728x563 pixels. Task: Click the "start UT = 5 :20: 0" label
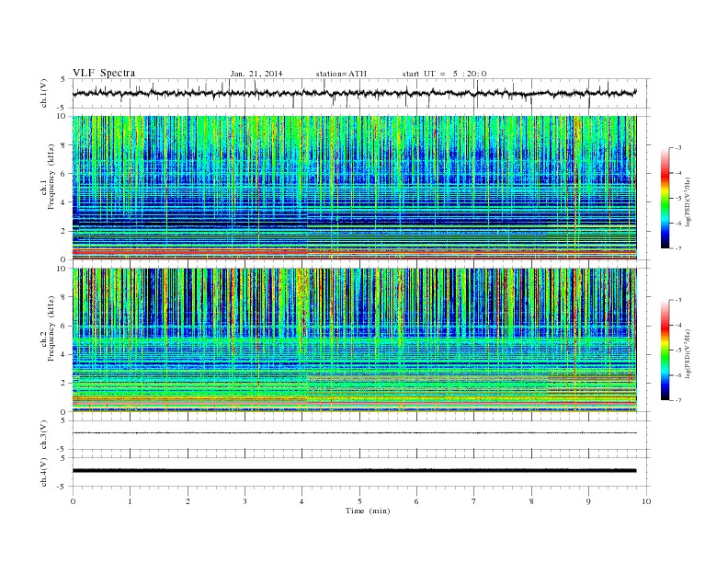[x=444, y=74]
